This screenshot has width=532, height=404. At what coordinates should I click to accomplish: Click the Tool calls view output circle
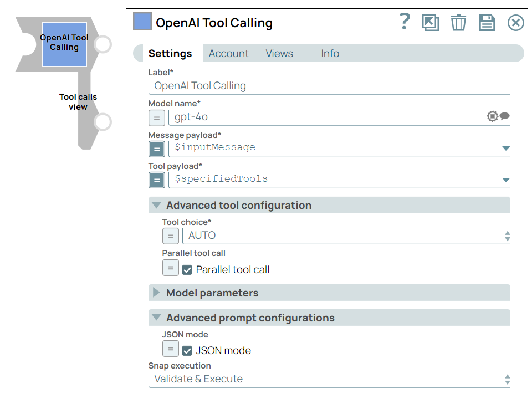click(103, 122)
